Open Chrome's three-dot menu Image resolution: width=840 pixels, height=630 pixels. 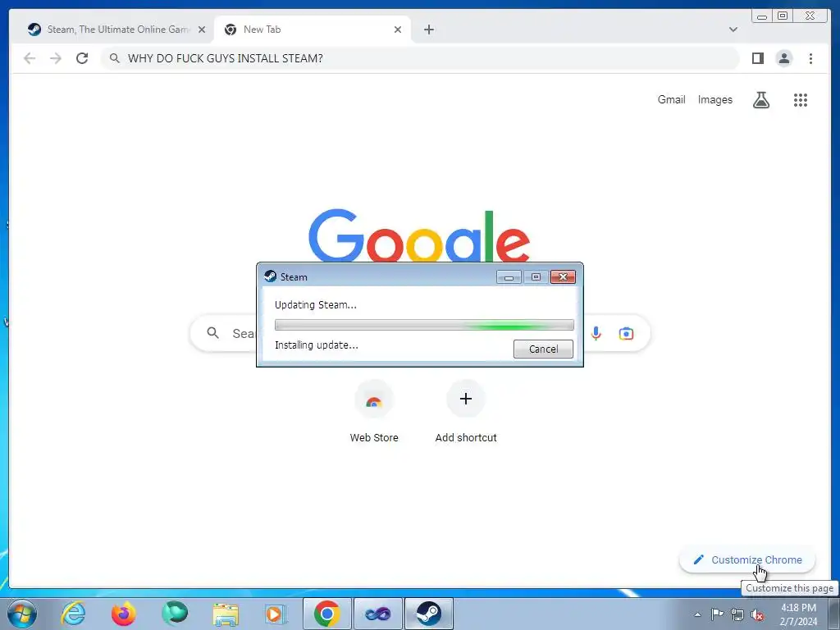pyautogui.click(x=810, y=58)
